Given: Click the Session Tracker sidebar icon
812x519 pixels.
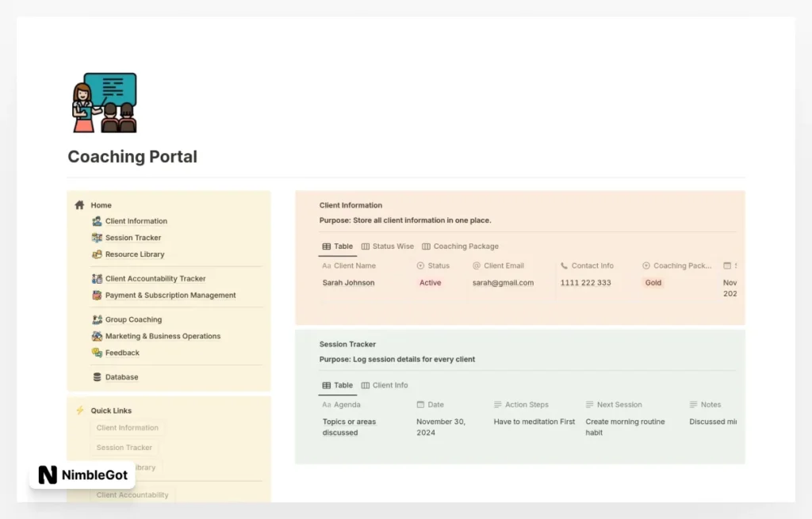Looking at the screenshot, I should (x=97, y=238).
